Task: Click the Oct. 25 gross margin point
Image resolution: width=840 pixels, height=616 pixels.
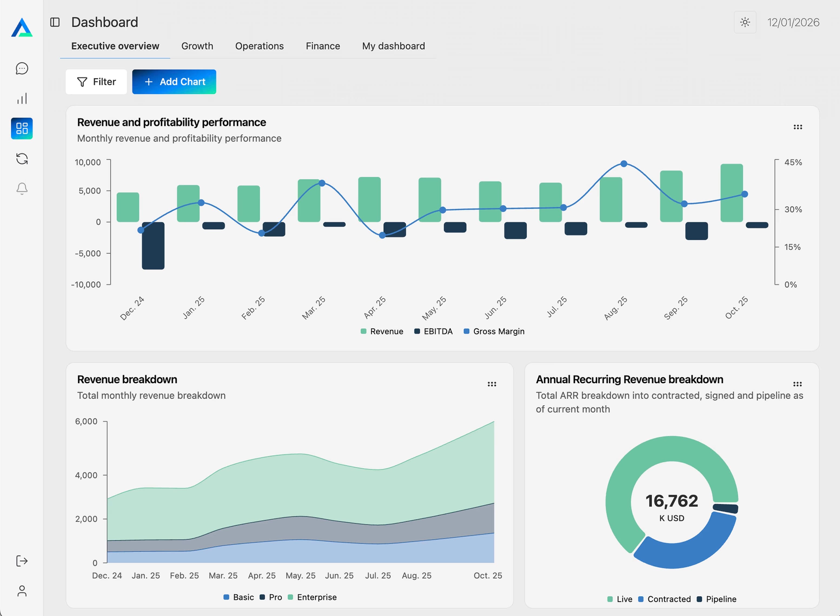Action: 745,194
